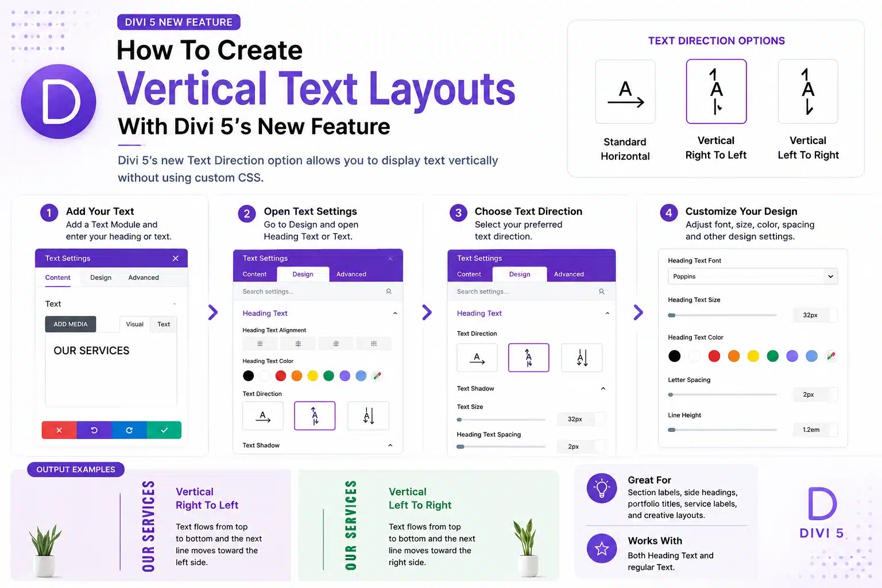The width and height of the screenshot is (882, 588).
Task: Adjust the Letter Spacing slider
Action: pos(722,394)
